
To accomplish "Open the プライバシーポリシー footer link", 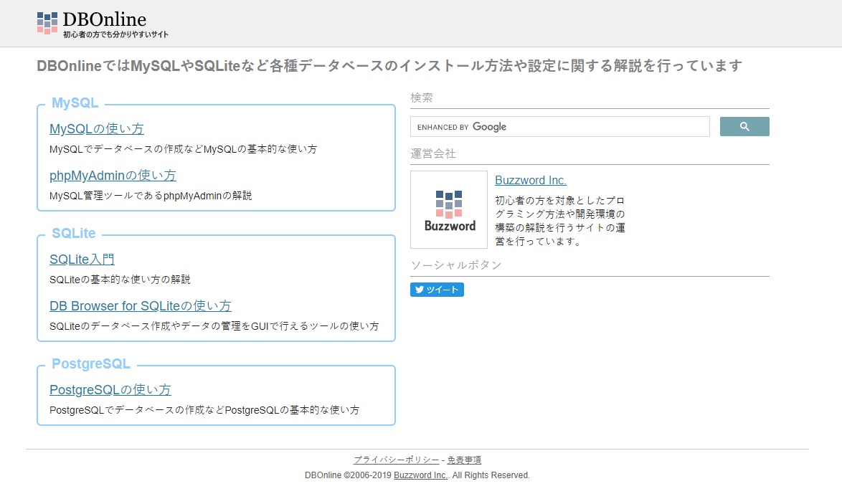I will (x=396, y=460).
